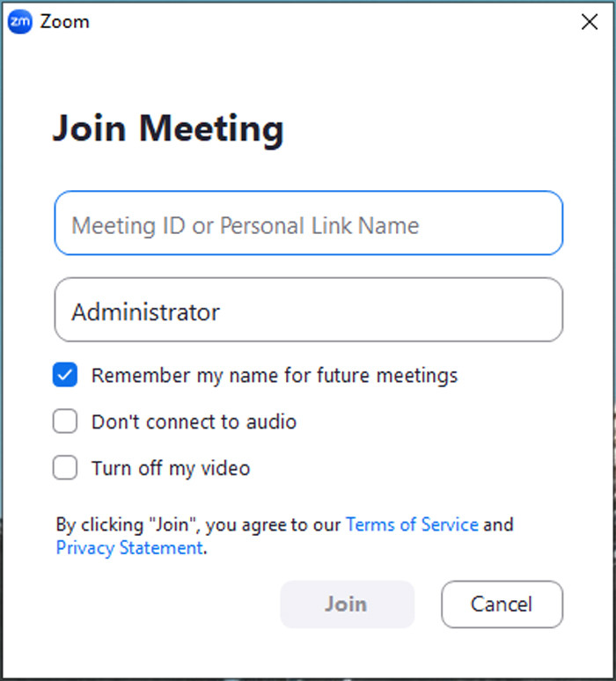Click the word 'and' after Terms of Service

(498, 524)
